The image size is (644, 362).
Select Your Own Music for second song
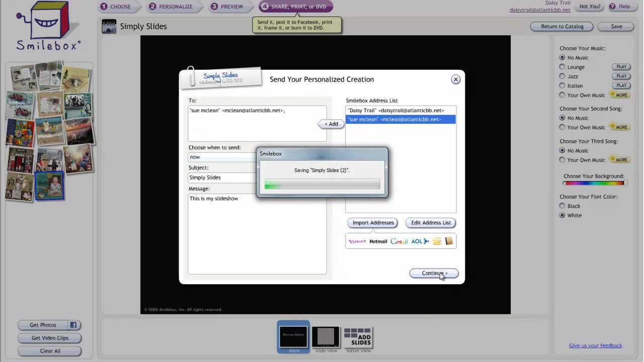click(x=562, y=127)
